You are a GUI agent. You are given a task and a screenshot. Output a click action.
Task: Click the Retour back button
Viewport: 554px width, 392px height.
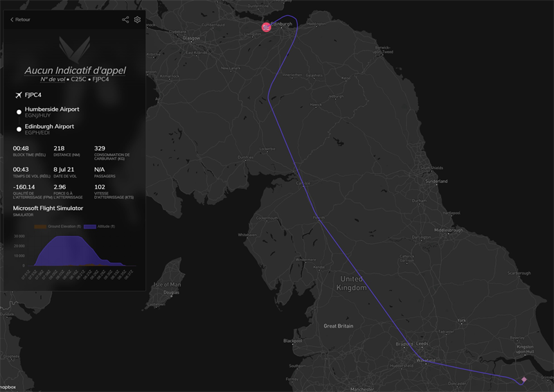point(20,19)
